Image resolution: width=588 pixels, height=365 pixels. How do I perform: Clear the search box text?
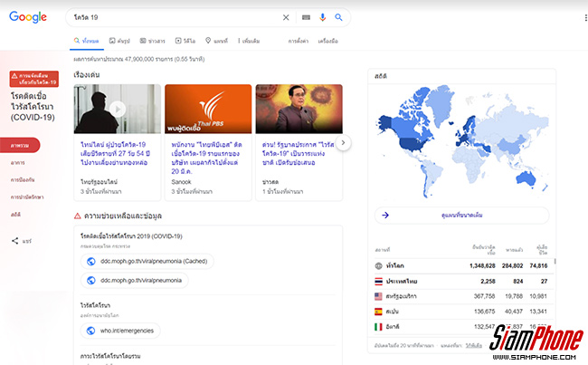[286, 17]
